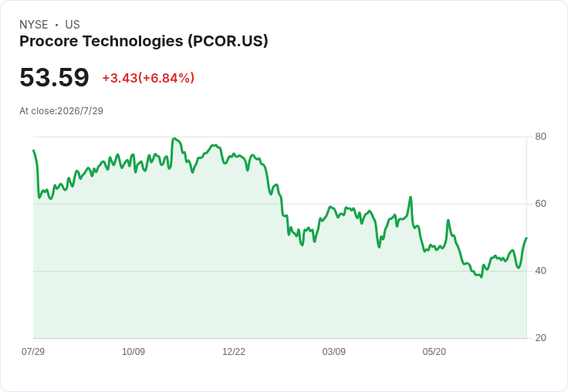Click the 40 y-axis price label
Viewport: 568px width, 392px height.
pos(540,271)
